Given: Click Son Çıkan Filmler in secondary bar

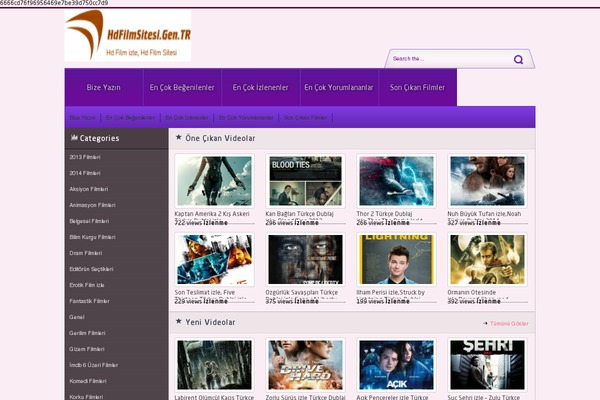Looking at the screenshot, I should click(305, 118).
